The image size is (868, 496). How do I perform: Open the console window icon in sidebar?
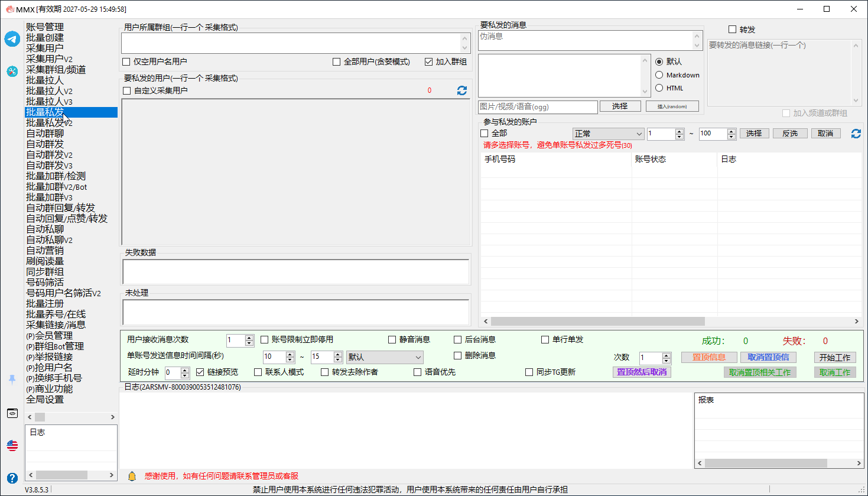[x=12, y=413]
